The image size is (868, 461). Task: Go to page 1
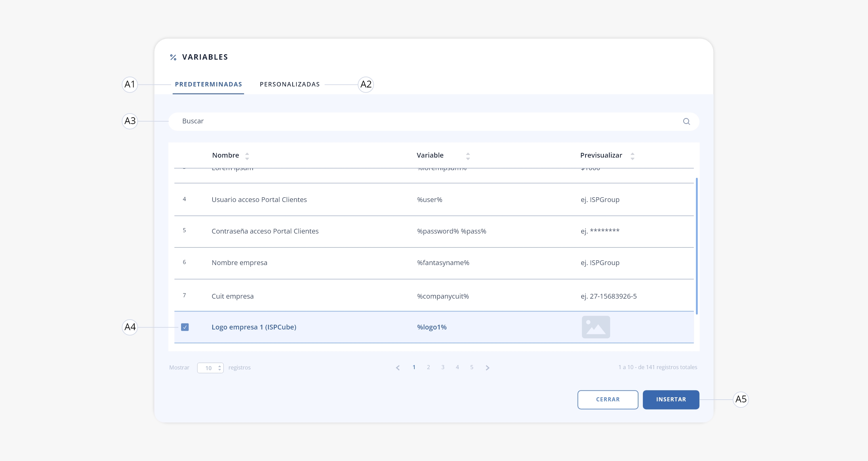click(x=414, y=367)
